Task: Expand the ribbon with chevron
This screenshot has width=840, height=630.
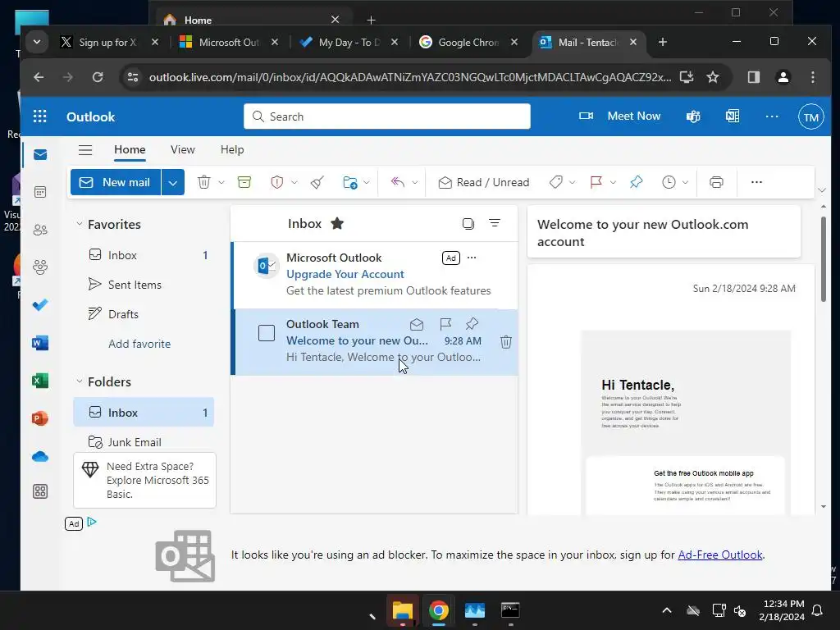Action: [822, 190]
